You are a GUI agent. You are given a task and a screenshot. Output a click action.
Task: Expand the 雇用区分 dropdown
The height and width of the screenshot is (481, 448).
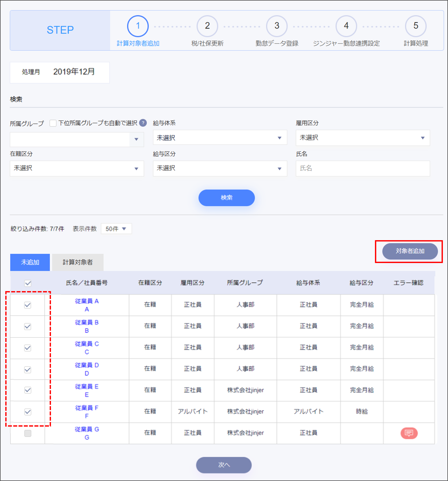363,138
